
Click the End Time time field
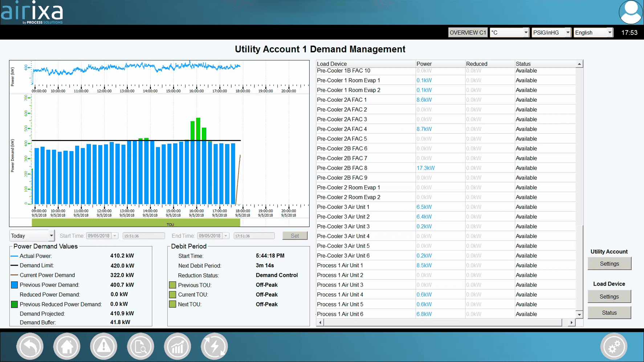click(x=254, y=236)
